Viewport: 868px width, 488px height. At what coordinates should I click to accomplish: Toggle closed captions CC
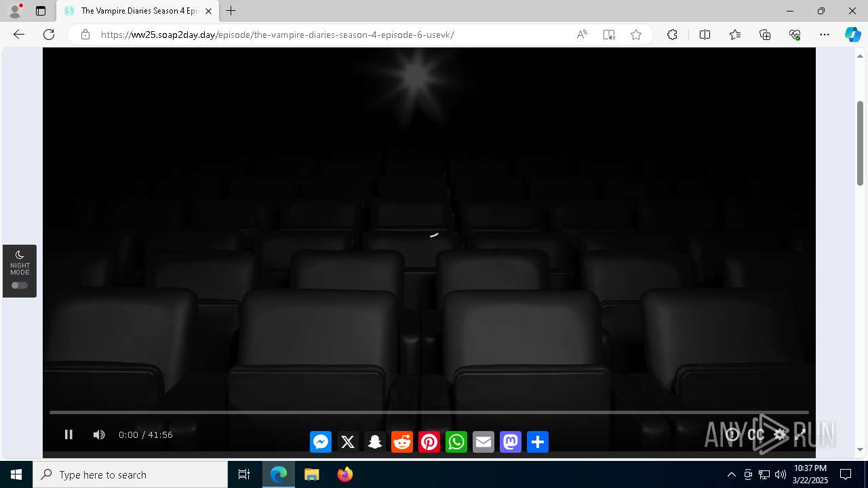[756, 434]
